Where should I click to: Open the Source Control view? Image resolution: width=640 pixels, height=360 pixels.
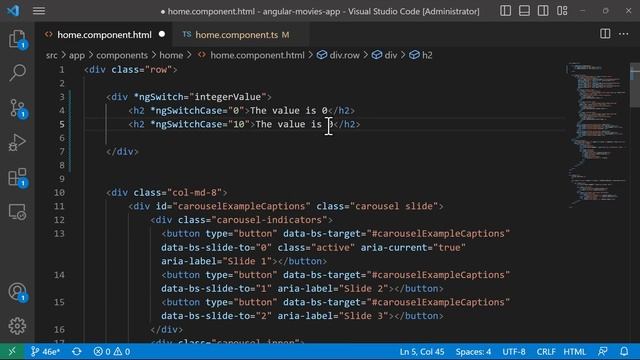pos(18,108)
